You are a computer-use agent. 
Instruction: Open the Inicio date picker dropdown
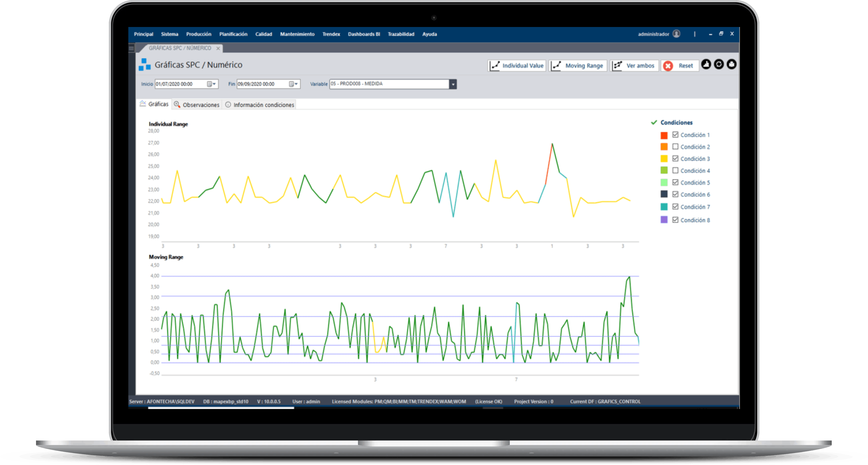point(212,84)
